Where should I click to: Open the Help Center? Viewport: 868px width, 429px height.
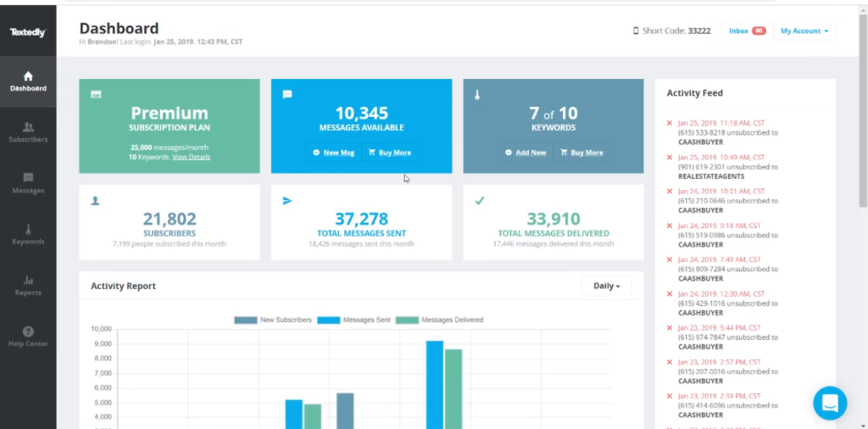pos(28,337)
